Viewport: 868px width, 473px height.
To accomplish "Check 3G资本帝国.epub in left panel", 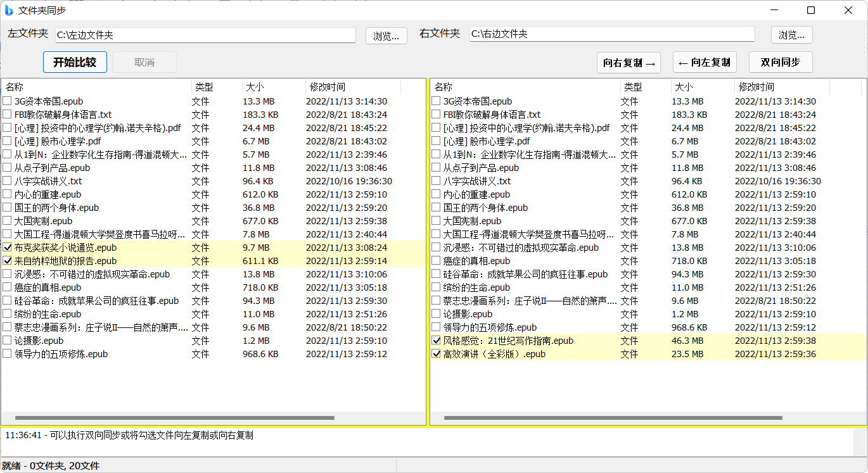I will (x=7, y=101).
